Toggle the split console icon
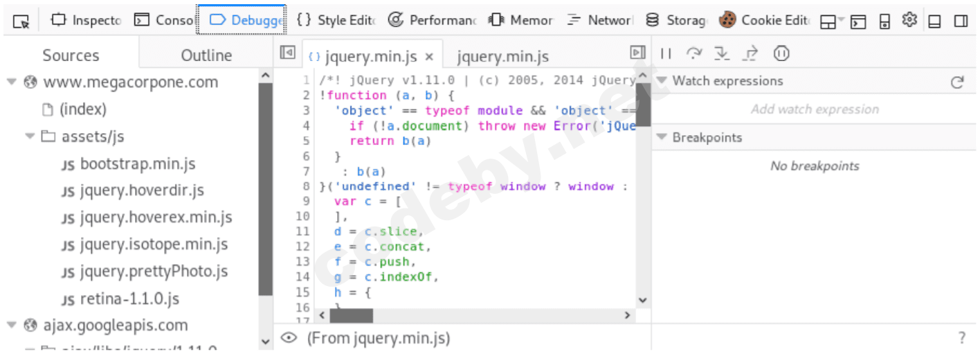The width and height of the screenshot is (980, 356). [x=859, y=22]
